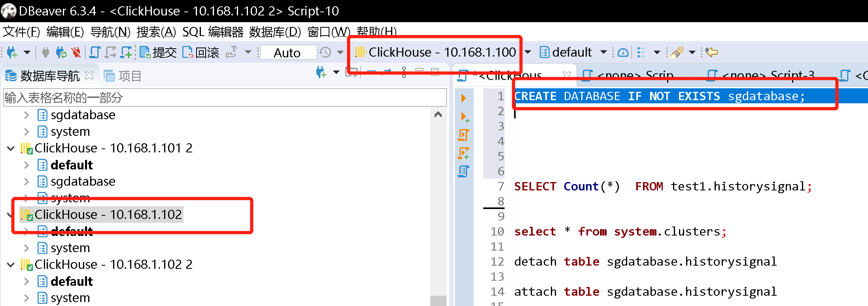
Task: Open the SQL 编辑器 menu
Action: (213, 32)
